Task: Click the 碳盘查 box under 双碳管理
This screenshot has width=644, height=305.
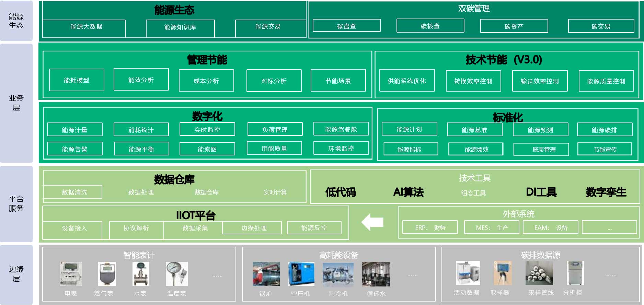Action: click(x=346, y=26)
